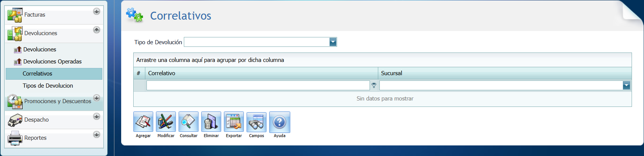This screenshot has height=156, width=644.
Task: Open the Consultar magnifier icon
Action: (188, 122)
